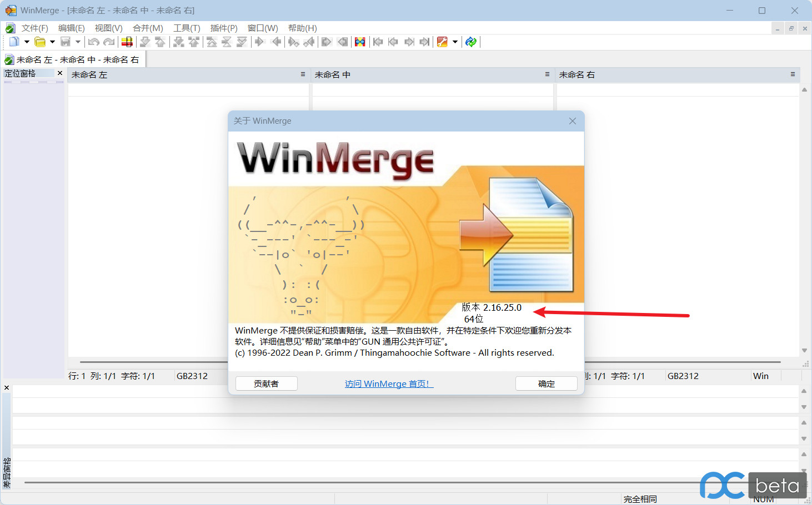Restore the document window via menu-bar restore button
Screen dimensions: 812x505
click(791, 28)
